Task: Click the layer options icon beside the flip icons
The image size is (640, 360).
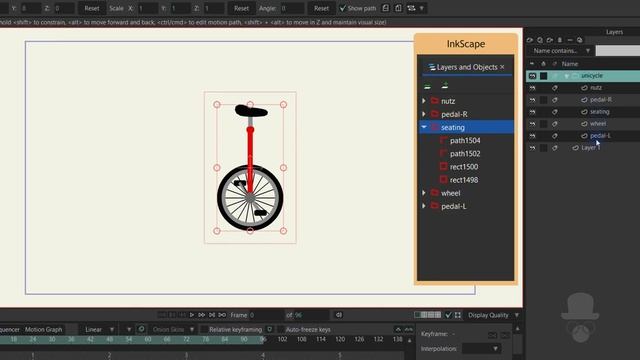Action: tap(411, 8)
